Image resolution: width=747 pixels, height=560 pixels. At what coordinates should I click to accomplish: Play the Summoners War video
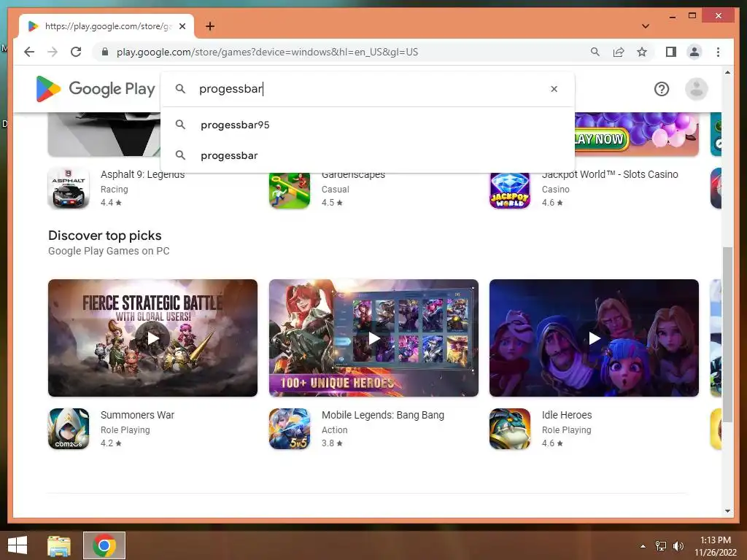[x=153, y=338]
